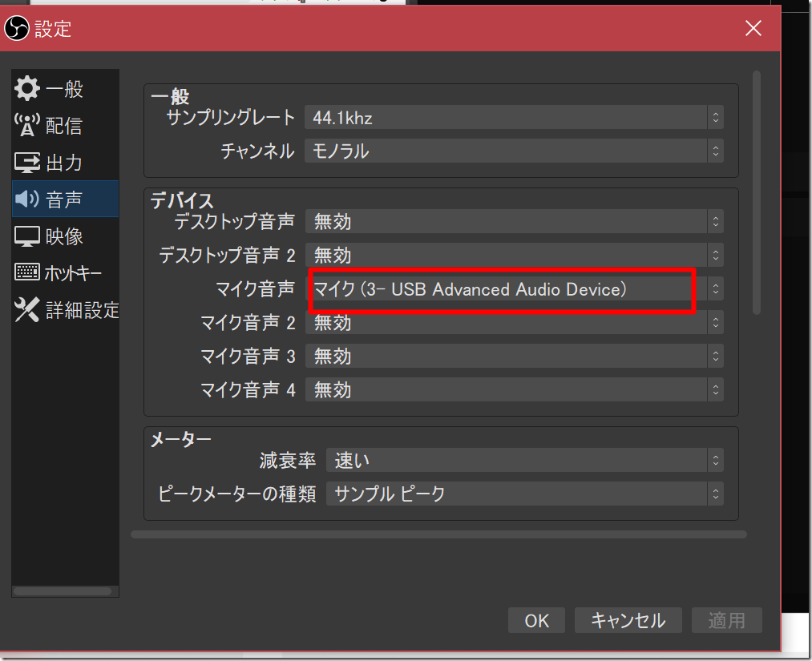Image resolution: width=812 pixels, height=661 pixels.
Task: Close the 設定 dialog with X
Action: 753,28
